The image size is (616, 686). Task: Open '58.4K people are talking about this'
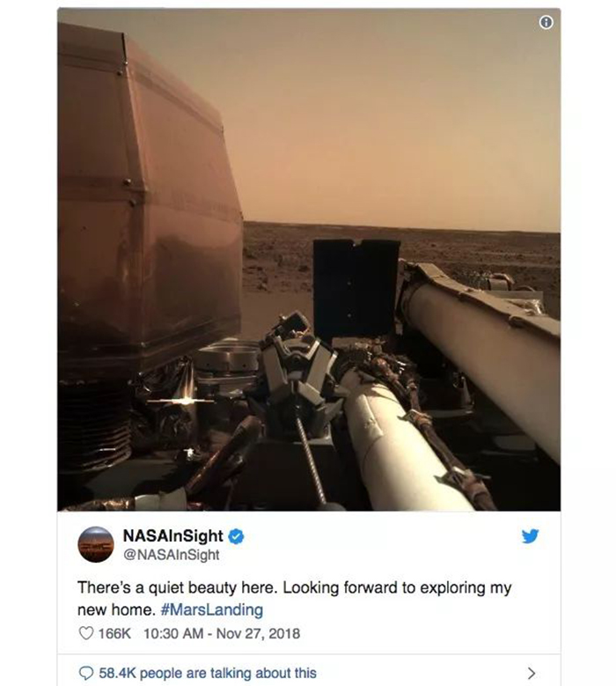pos(208,673)
